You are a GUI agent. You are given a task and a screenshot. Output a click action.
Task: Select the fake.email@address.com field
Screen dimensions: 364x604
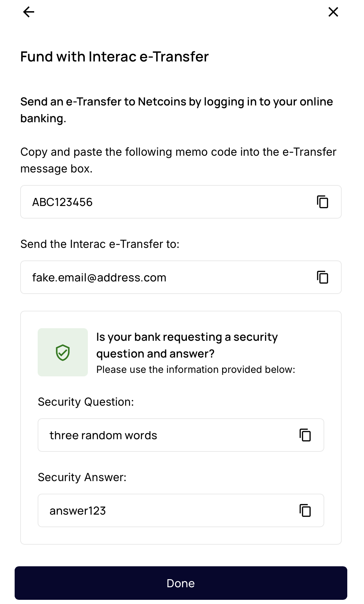[181, 277]
